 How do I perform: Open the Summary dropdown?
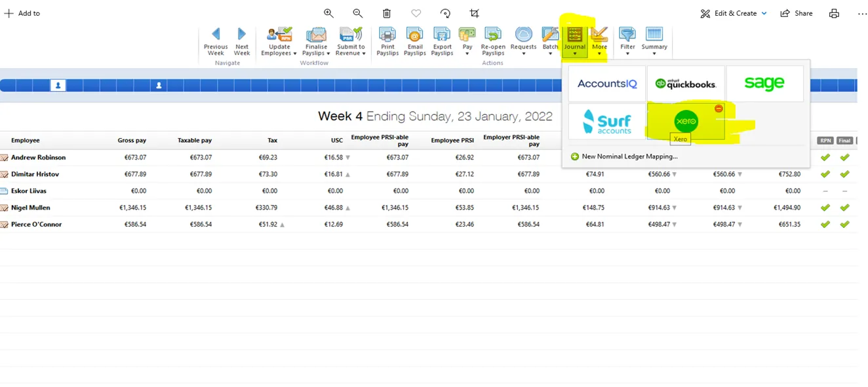pyautogui.click(x=654, y=41)
